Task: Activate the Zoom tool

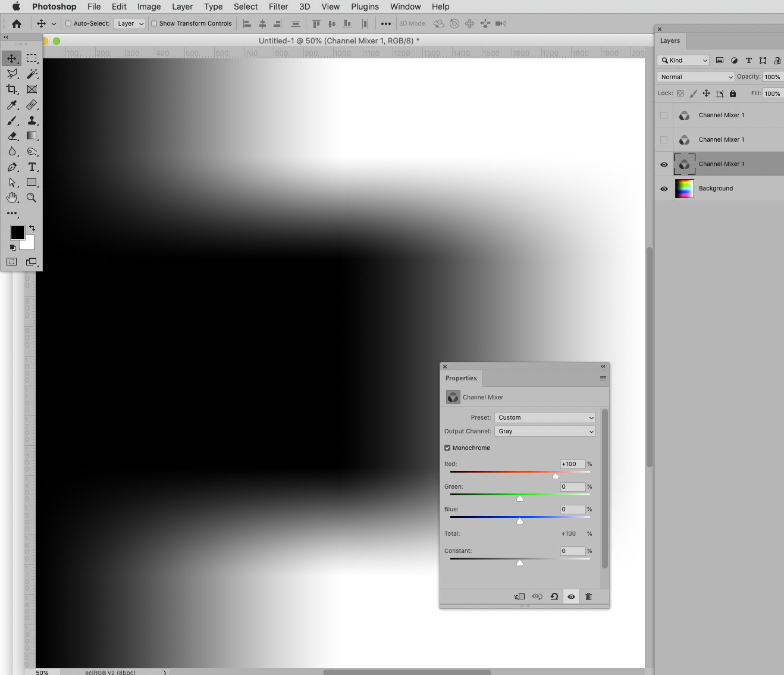Action: 32,198
